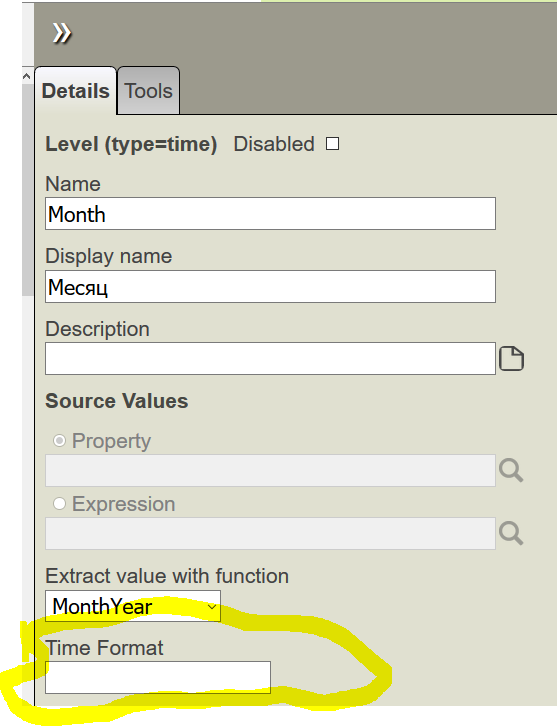Open the MonthYear function dropdown
This screenshot has height=726, width=557.
[x=133, y=606]
